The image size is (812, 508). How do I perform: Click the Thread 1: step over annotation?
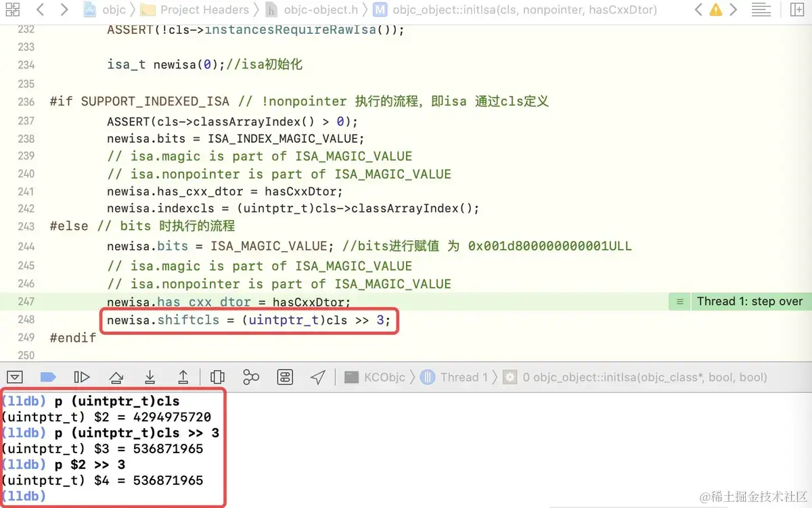(749, 302)
